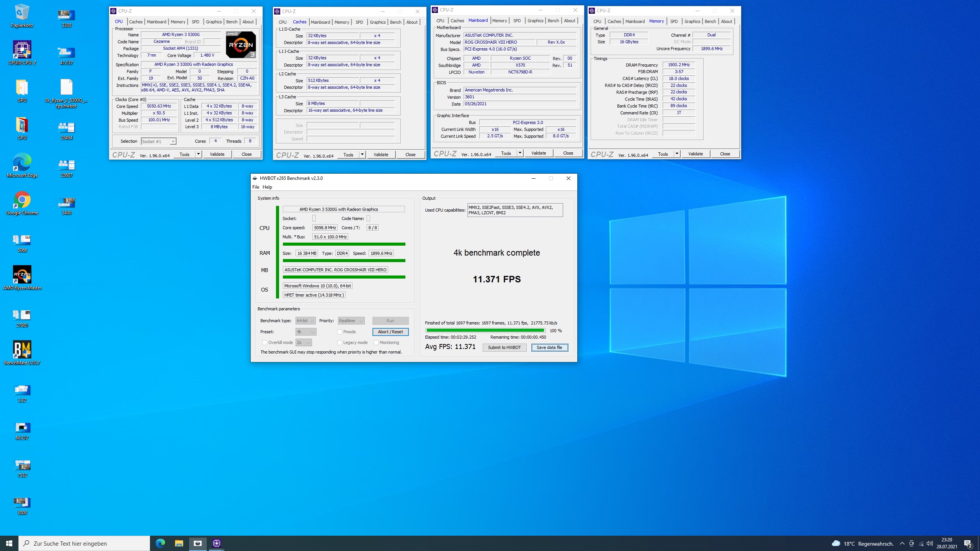Click the 11.371 FPS result text
This screenshot has width=980, height=551.
[x=497, y=279]
